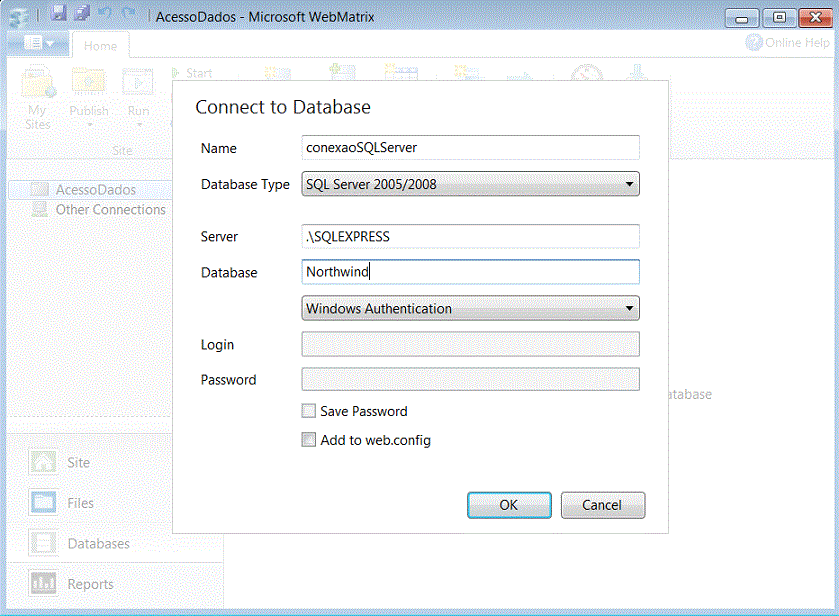Click the Start button in the ribbon
Image resolution: width=839 pixels, height=616 pixels.
192,73
